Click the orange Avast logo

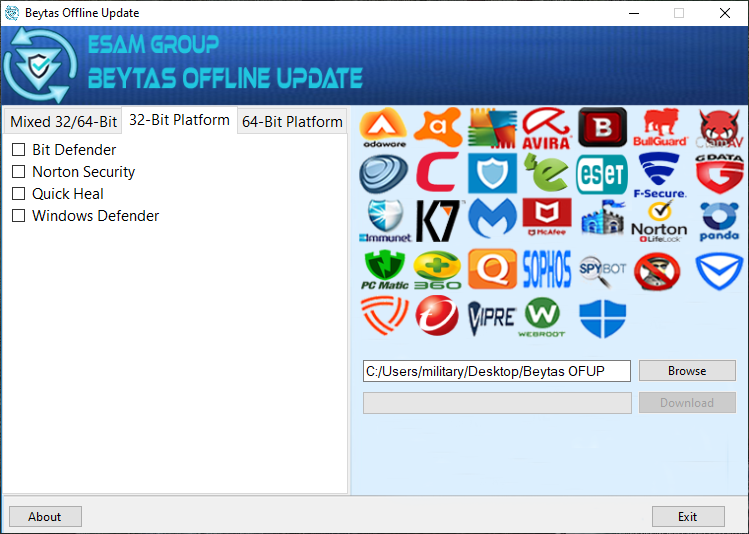[438, 127]
